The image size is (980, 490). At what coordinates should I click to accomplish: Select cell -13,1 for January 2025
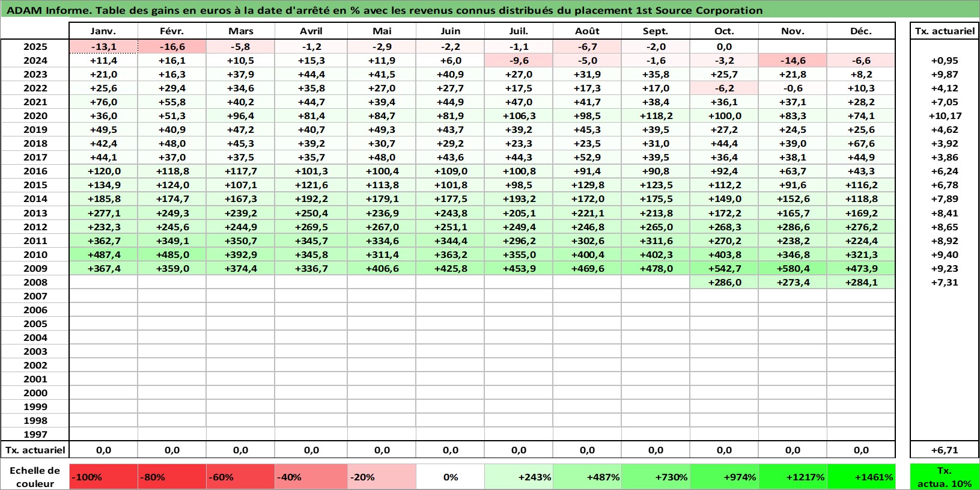point(103,46)
